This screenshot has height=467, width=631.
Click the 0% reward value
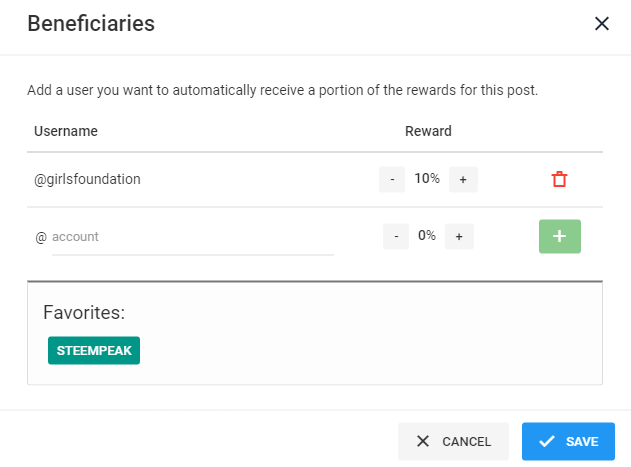pyautogui.click(x=427, y=236)
